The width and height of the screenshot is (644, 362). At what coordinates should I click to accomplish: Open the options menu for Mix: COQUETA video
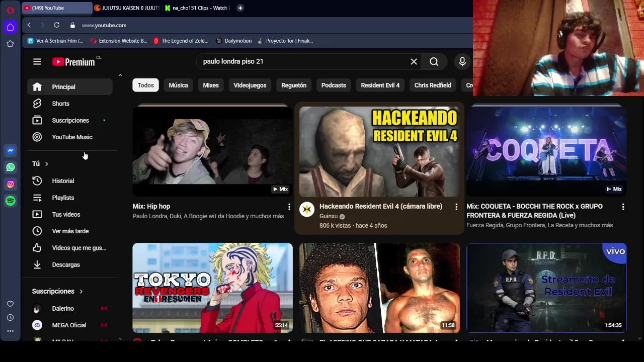tap(623, 207)
